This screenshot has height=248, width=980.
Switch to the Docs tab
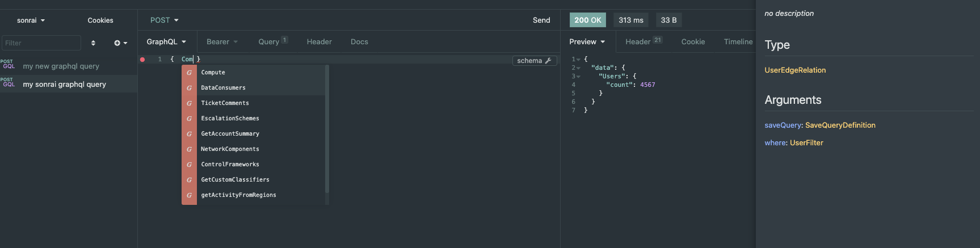pos(359,42)
